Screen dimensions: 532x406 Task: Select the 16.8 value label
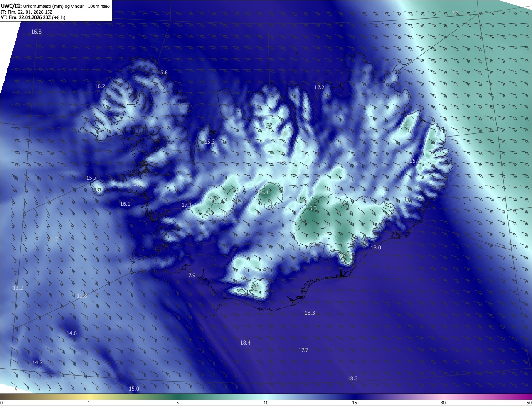(37, 32)
